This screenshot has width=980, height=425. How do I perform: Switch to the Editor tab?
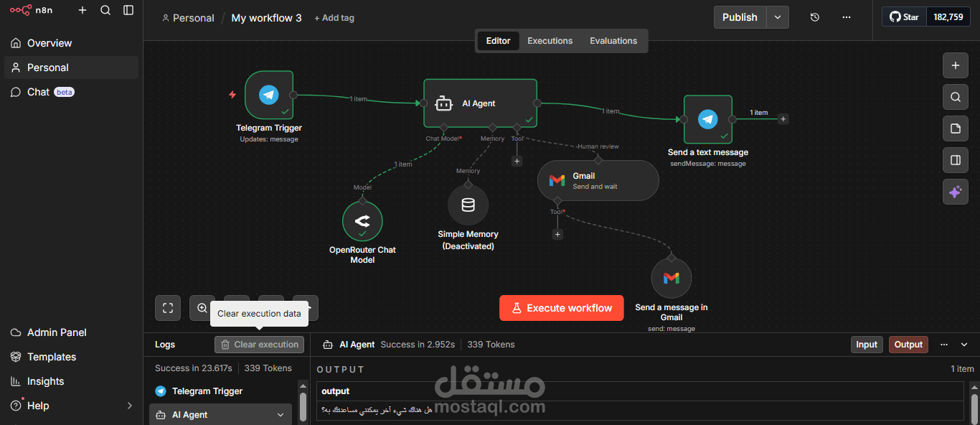click(x=498, y=41)
